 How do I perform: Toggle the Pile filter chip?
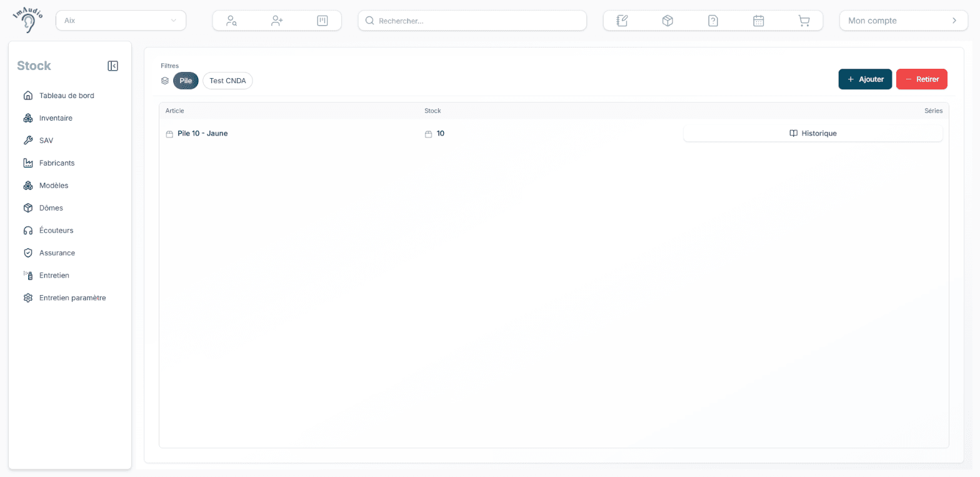pyautogui.click(x=186, y=81)
